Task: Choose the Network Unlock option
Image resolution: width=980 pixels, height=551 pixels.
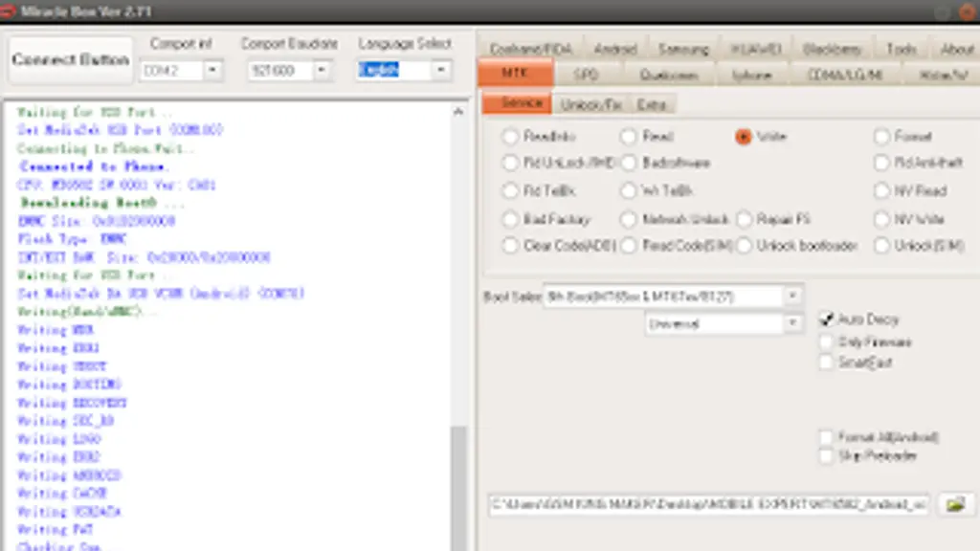Action: click(x=628, y=219)
